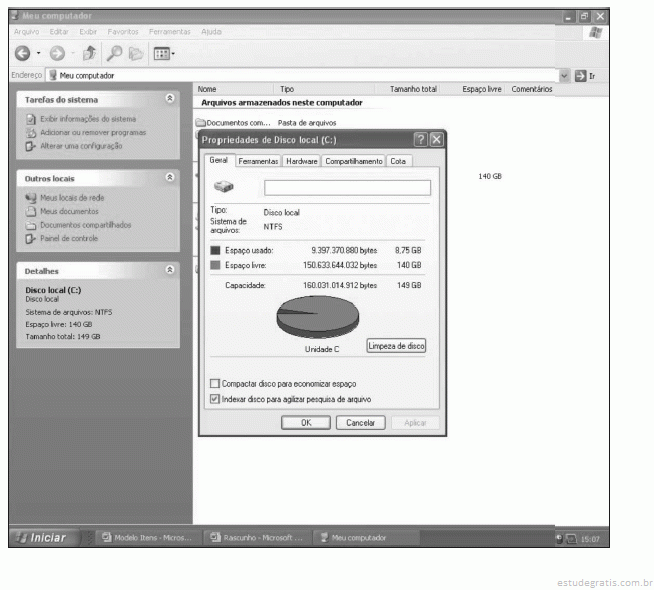The width and height of the screenshot is (654, 590).
Task: Click the address bar Meu computador field
Action: (303, 75)
